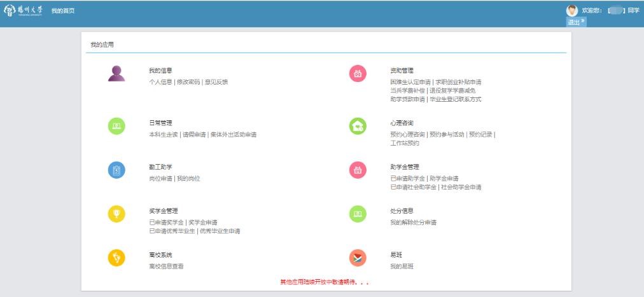Click the user avatar in header
Screen dimensions: 644x297
pyautogui.click(x=572, y=10)
